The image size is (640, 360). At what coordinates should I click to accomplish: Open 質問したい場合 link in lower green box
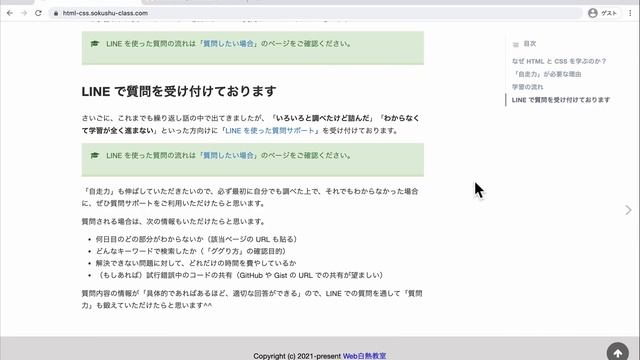coord(228,156)
